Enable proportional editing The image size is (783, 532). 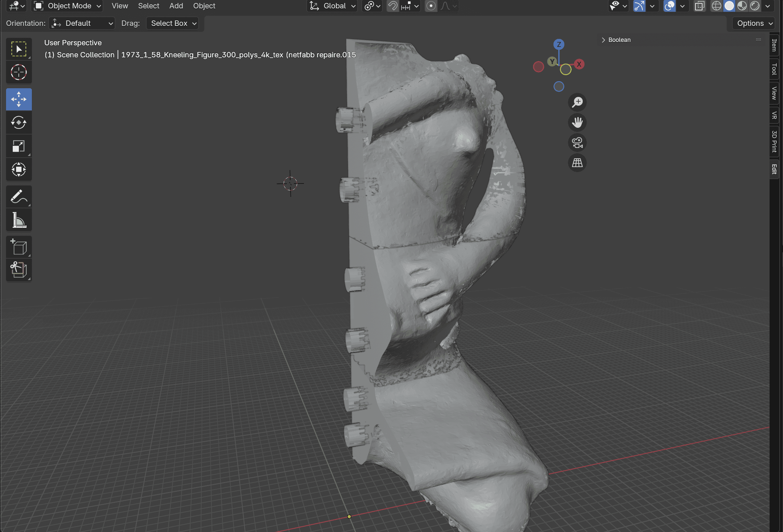pos(430,6)
